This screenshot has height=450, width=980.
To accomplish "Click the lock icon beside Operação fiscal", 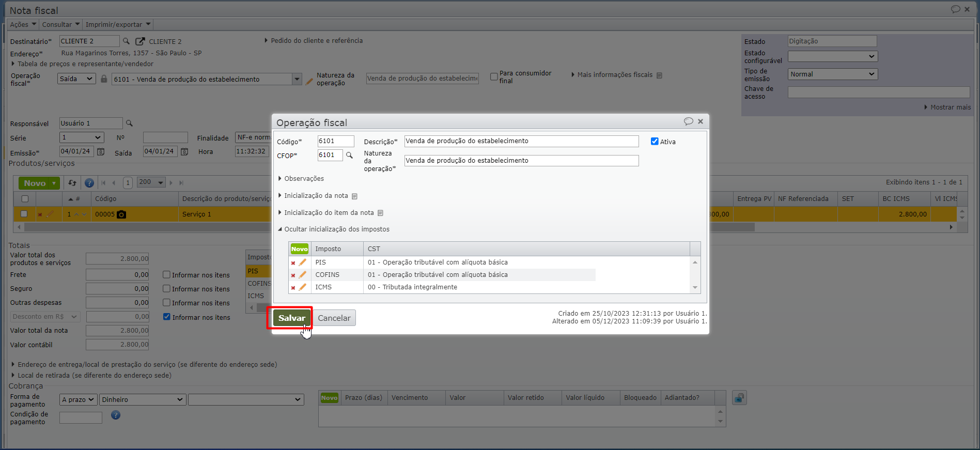I will pos(104,79).
